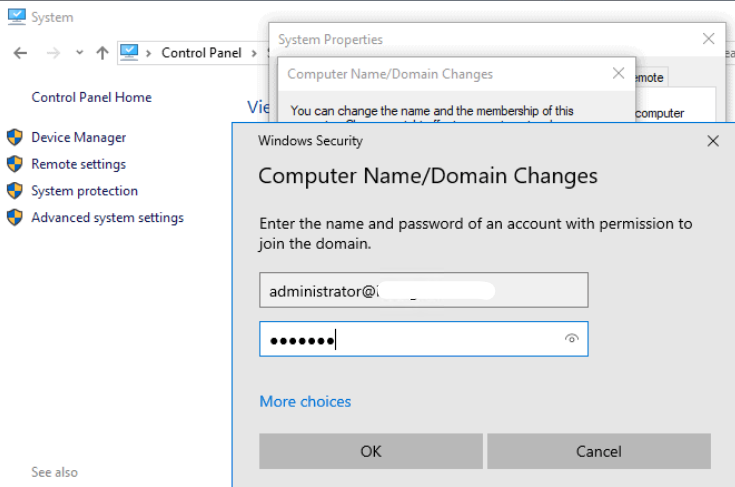Close the Windows Security dialog
Screen dimensions: 735x487
click(713, 141)
